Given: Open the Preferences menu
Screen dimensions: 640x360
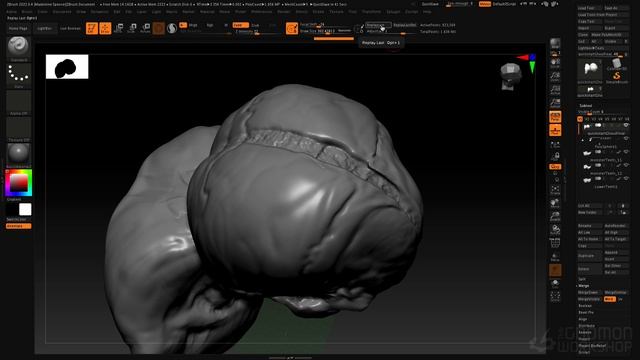Looking at the screenshot, I should point(261,12).
